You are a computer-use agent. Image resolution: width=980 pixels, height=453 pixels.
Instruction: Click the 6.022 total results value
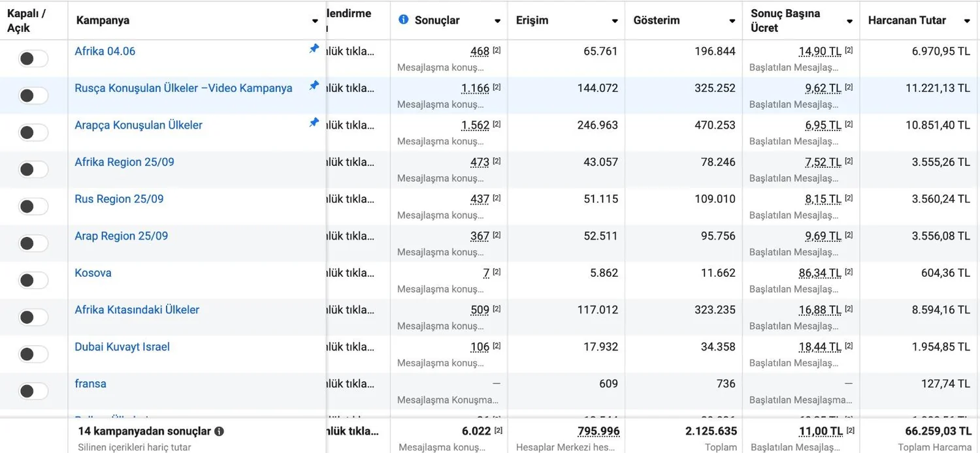point(476,431)
